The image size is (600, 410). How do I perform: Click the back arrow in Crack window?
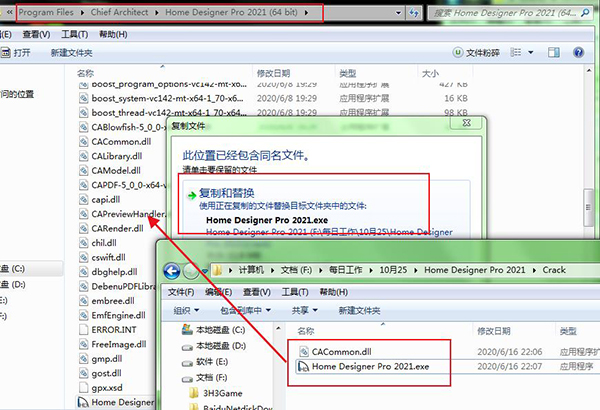[x=171, y=271]
